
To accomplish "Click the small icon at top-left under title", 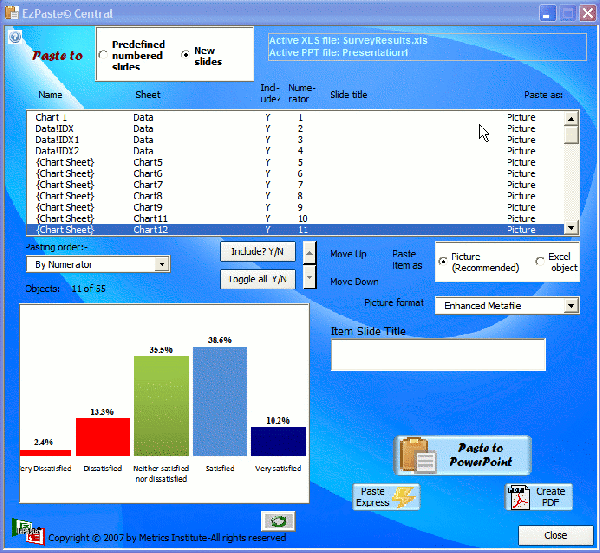I will tap(15, 37).
